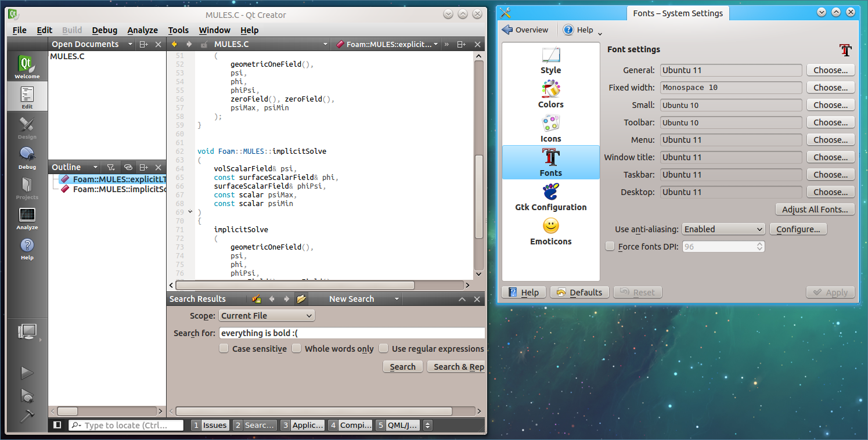Collapse the fold arrow at line 69
Image resolution: width=868 pixels, height=440 pixels.
(x=190, y=212)
